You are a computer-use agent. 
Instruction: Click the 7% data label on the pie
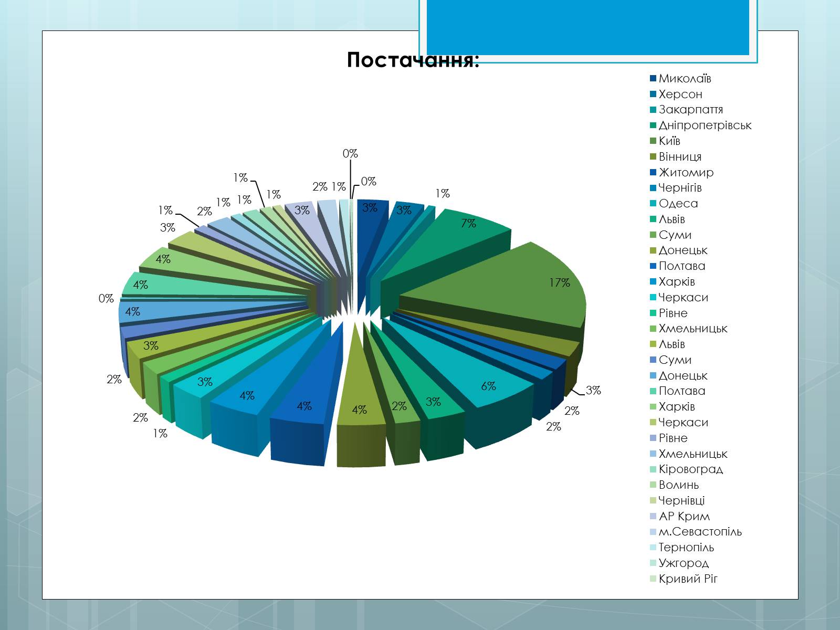[x=468, y=224]
